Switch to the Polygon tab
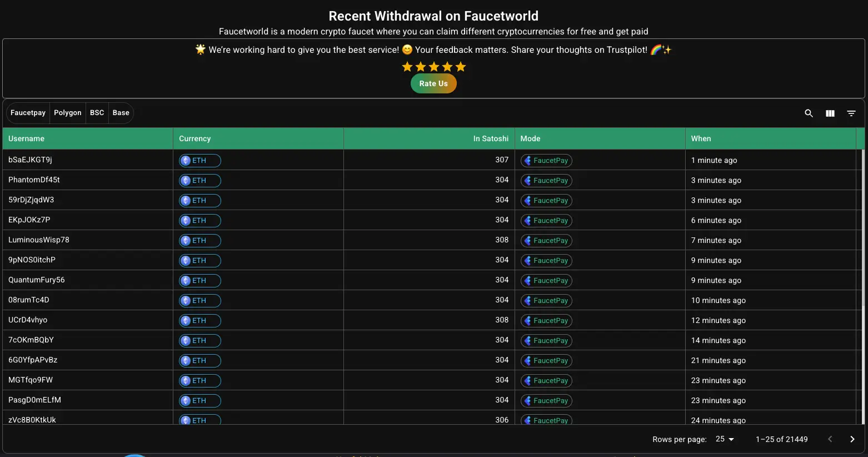Image resolution: width=868 pixels, height=457 pixels. tap(68, 113)
